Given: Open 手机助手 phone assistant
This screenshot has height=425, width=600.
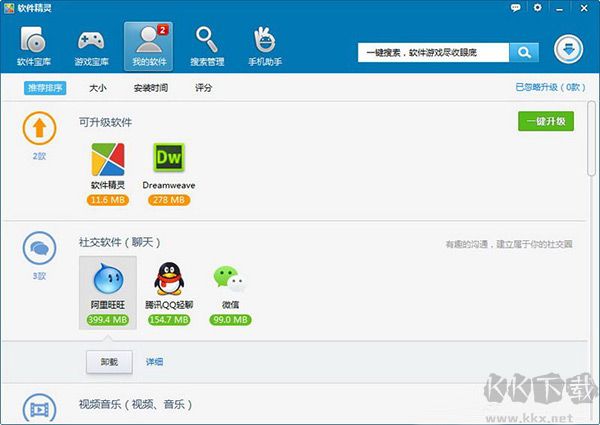Looking at the screenshot, I should [x=265, y=45].
